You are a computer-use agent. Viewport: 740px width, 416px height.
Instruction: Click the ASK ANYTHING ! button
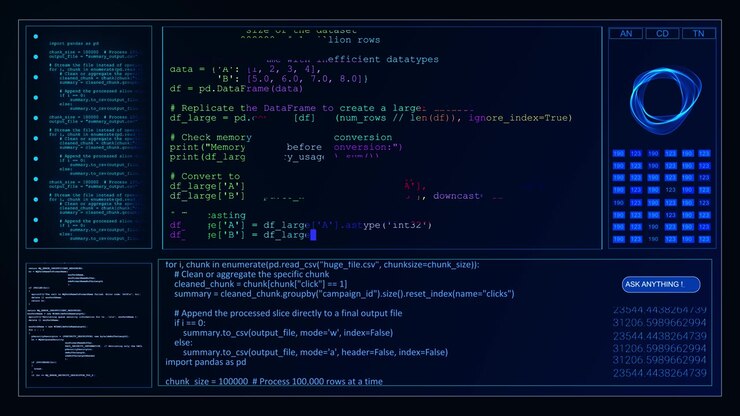click(661, 284)
